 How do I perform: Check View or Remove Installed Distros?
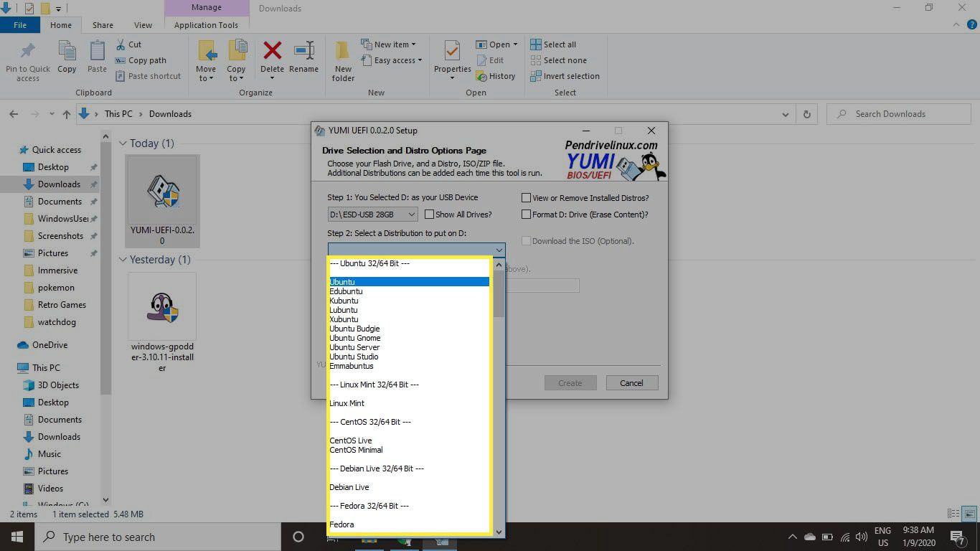click(x=527, y=198)
